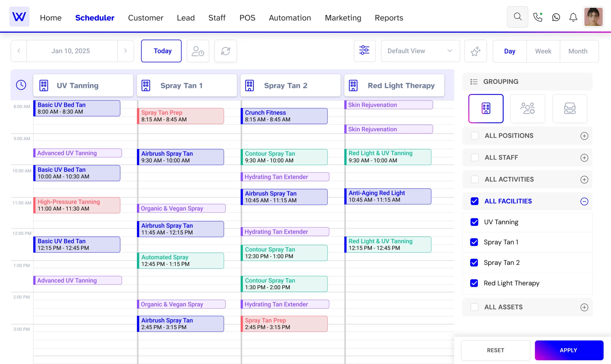
Task: Open the Default View dropdown
Action: pyautogui.click(x=420, y=51)
